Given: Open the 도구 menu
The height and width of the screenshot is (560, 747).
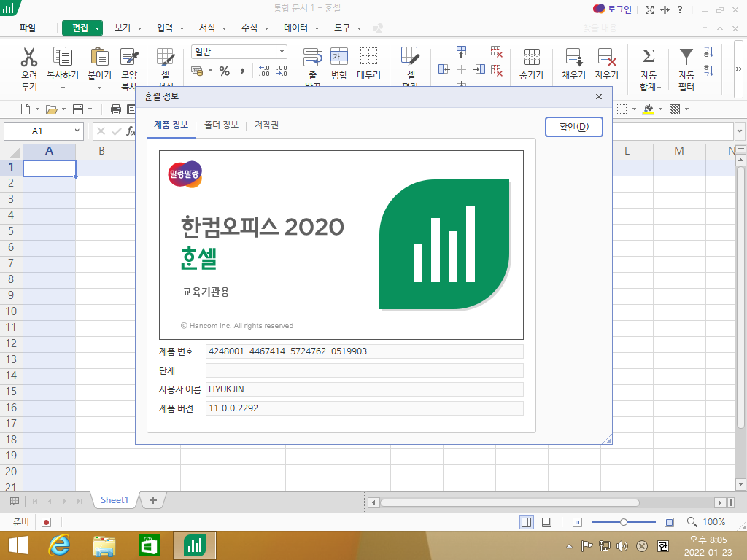Looking at the screenshot, I should coord(342,28).
